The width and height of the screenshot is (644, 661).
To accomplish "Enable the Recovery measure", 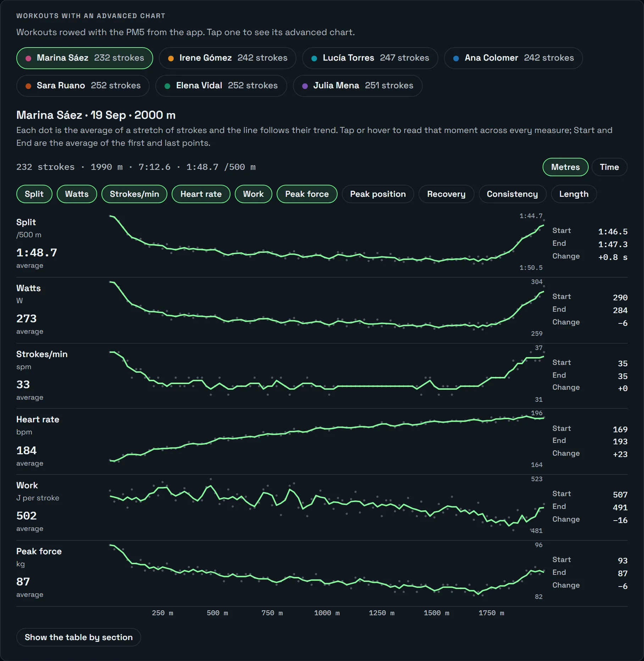I will coord(446,194).
